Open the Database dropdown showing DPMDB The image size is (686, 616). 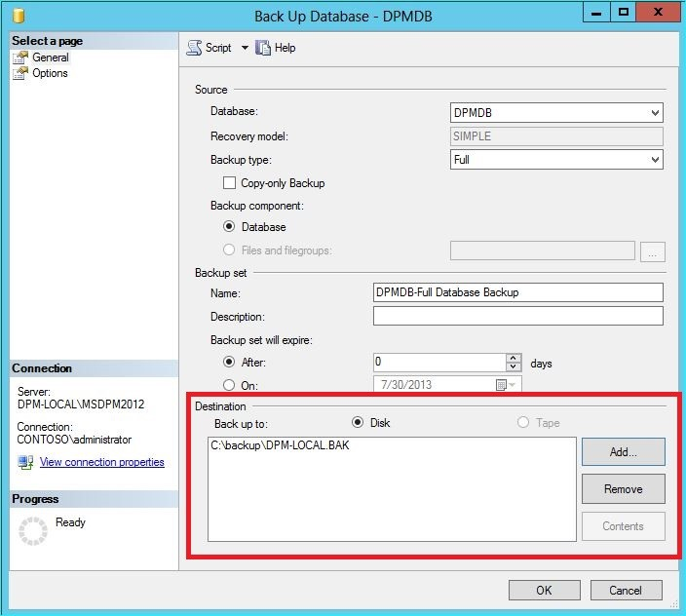click(556, 112)
